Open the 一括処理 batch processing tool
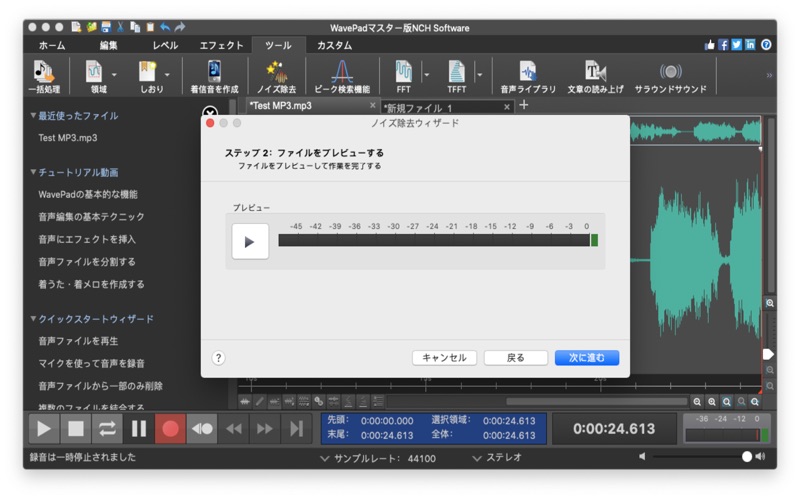This screenshot has width=800, height=500. pyautogui.click(x=44, y=77)
